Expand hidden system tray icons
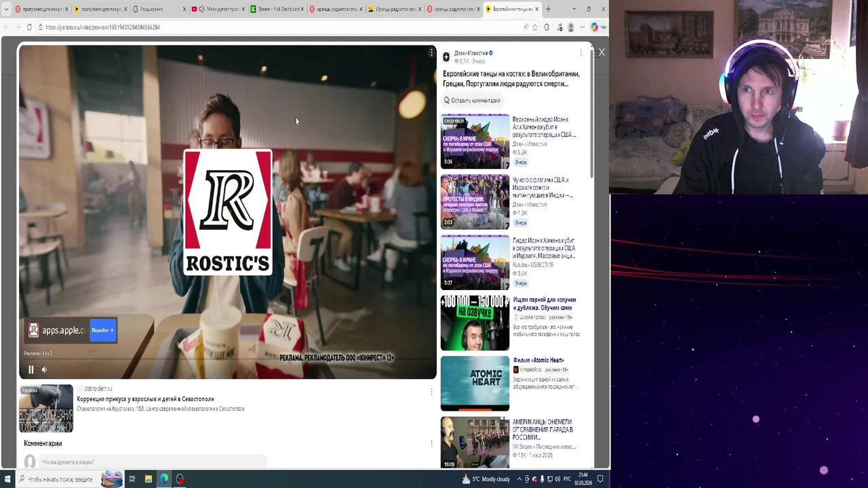Image resolution: width=868 pixels, height=488 pixels. 519,479
